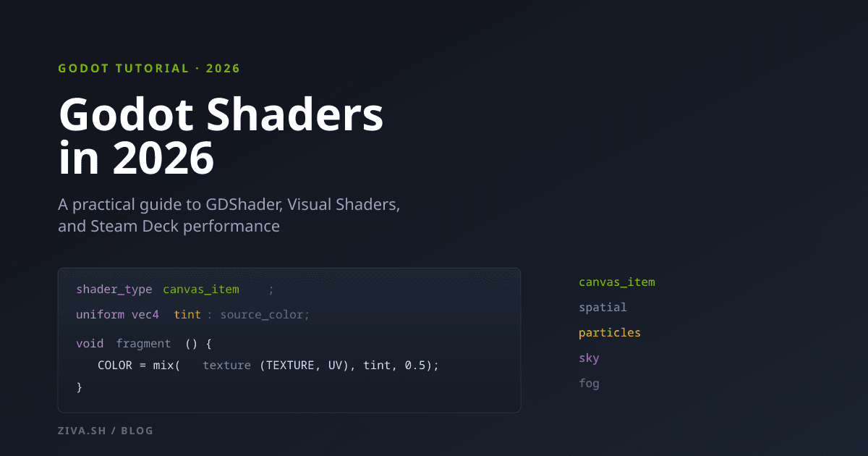
Task: Click the green 'canvas_item' list entry
Action: (617, 282)
